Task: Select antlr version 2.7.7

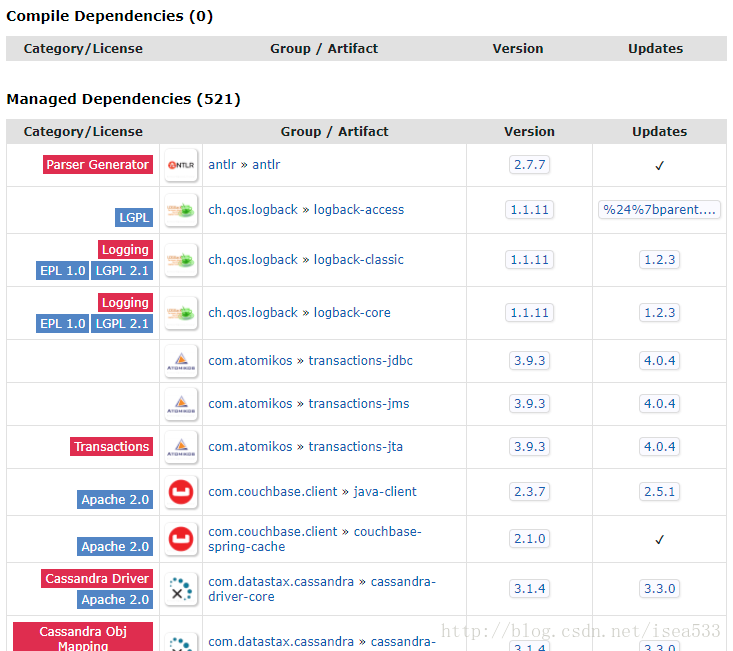Action: (x=528, y=165)
